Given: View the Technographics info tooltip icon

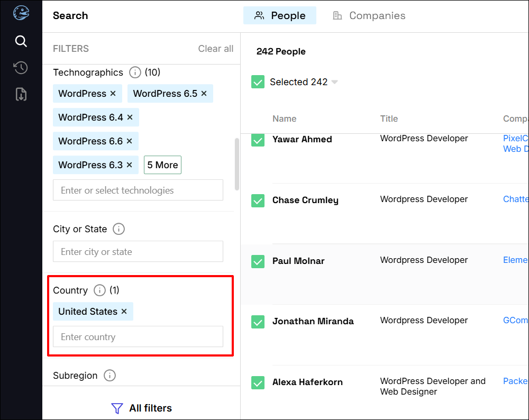Looking at the screenshot, I should pyautogui.click(x=135, y=72).
